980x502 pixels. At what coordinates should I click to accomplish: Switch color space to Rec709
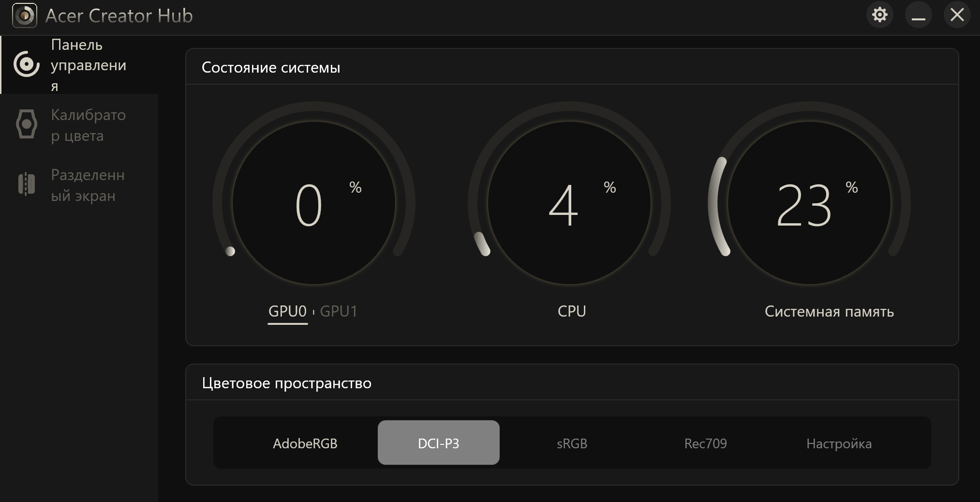pyautogui.click(x=705, y=443)
